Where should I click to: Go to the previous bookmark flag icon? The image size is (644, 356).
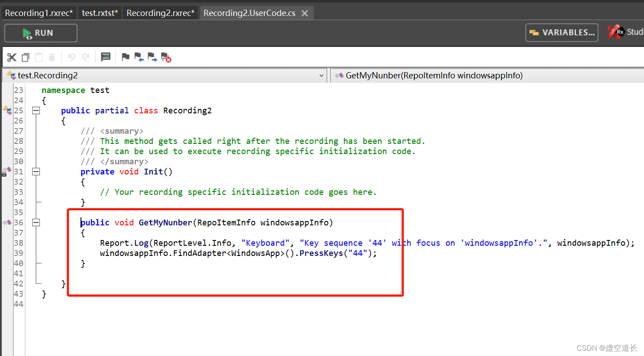pyautogui.click(x=139, y=57)
